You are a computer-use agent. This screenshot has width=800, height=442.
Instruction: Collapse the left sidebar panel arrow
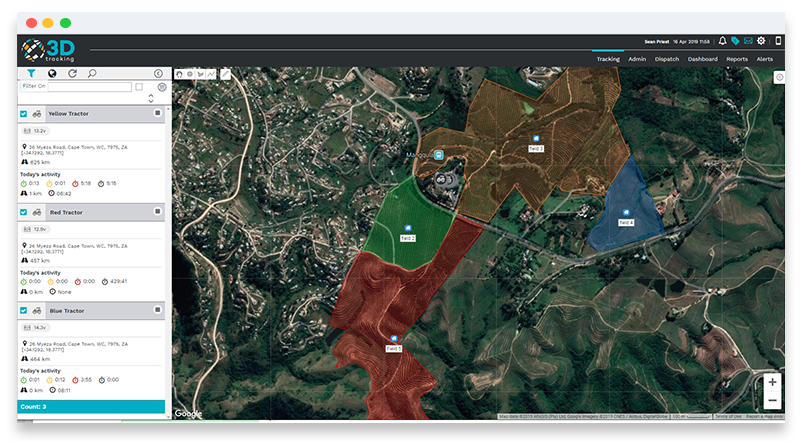coord(158,74)
